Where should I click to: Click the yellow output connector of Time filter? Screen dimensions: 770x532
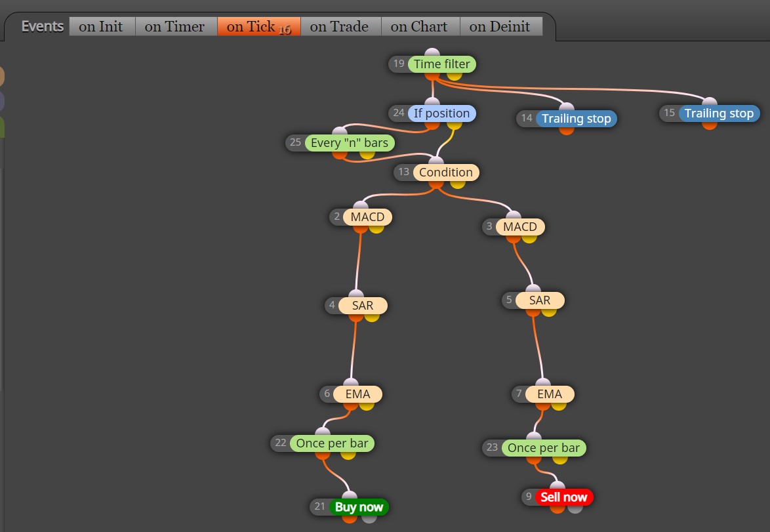tap(455, 76)
